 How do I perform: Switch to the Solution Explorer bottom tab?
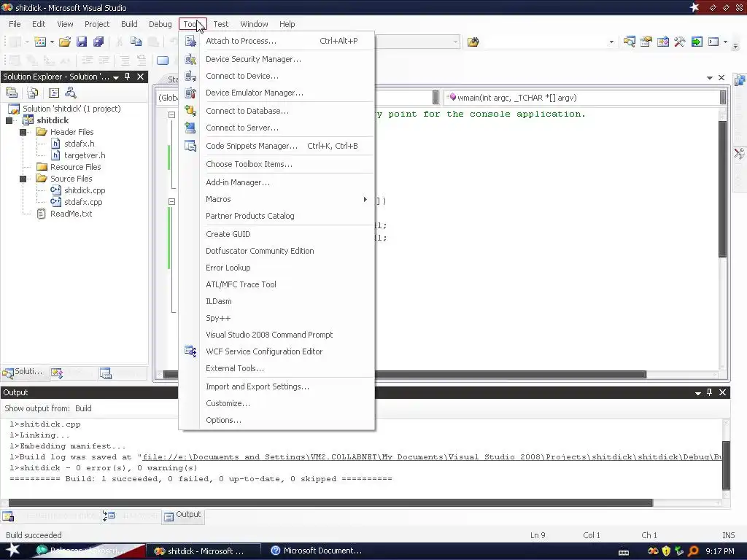coord(23,372)
